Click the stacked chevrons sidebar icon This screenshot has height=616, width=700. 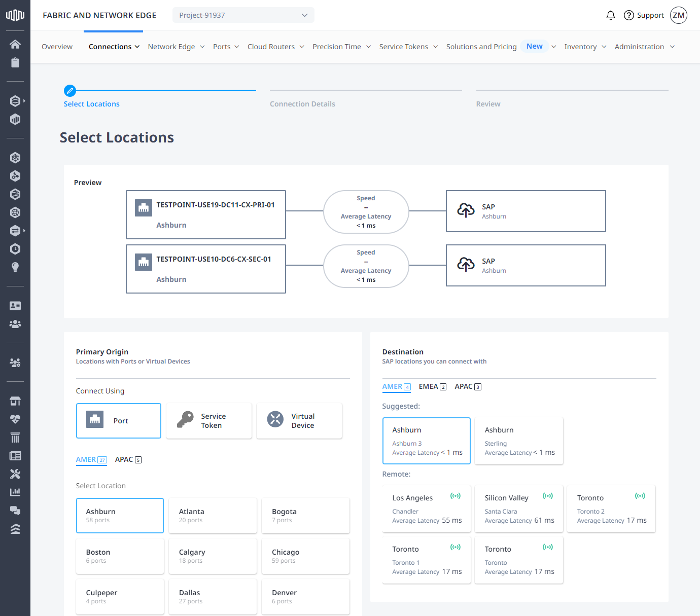[x=15, y=529]
